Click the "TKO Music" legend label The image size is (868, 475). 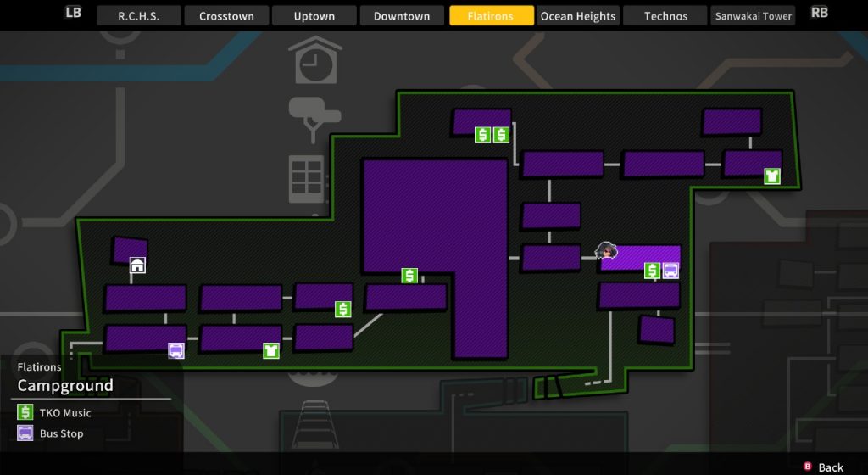point(65,413)
